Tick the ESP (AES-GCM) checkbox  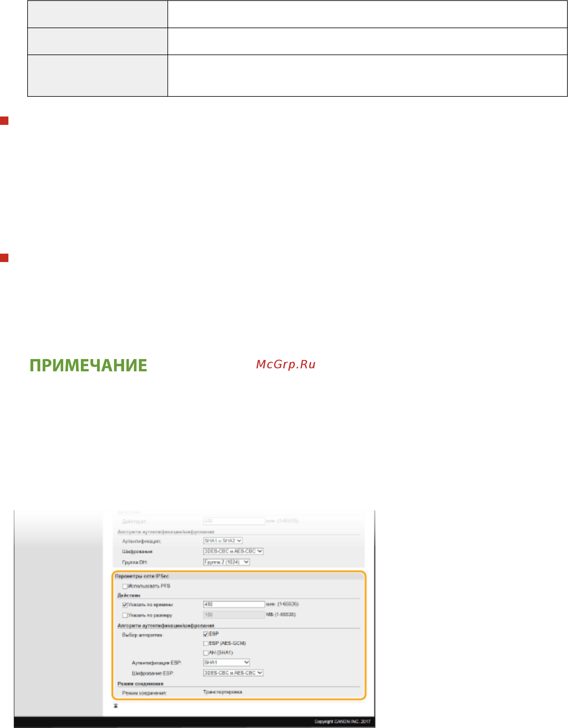pos(206,644)
